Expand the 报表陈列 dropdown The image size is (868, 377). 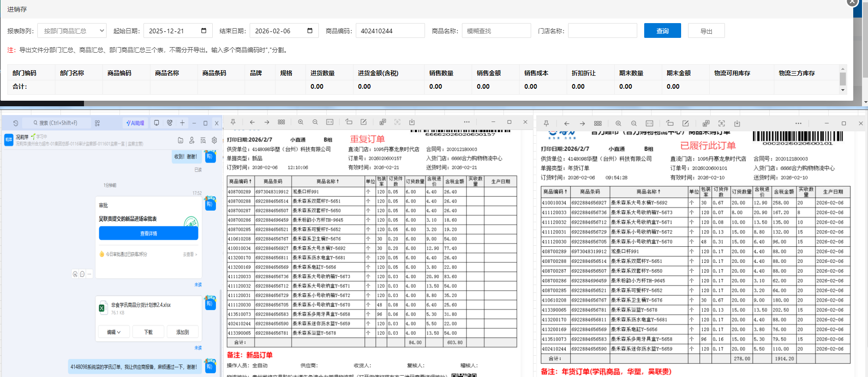72,31
